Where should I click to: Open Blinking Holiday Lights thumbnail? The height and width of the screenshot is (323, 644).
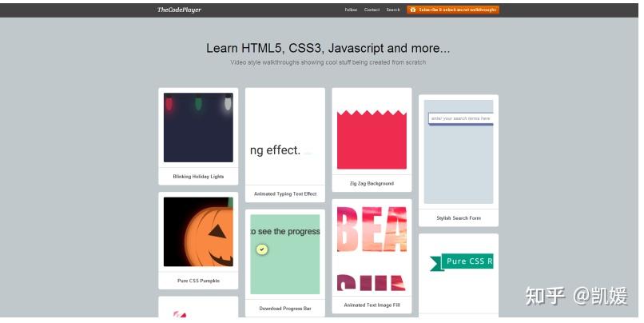coord(198,127)
